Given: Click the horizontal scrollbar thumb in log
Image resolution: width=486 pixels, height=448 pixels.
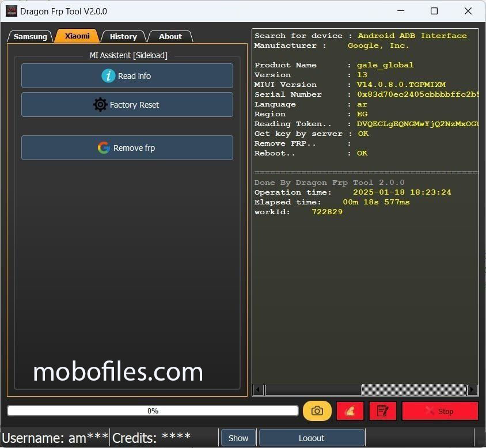Looking at the screenshot, I should click(313, 390).
